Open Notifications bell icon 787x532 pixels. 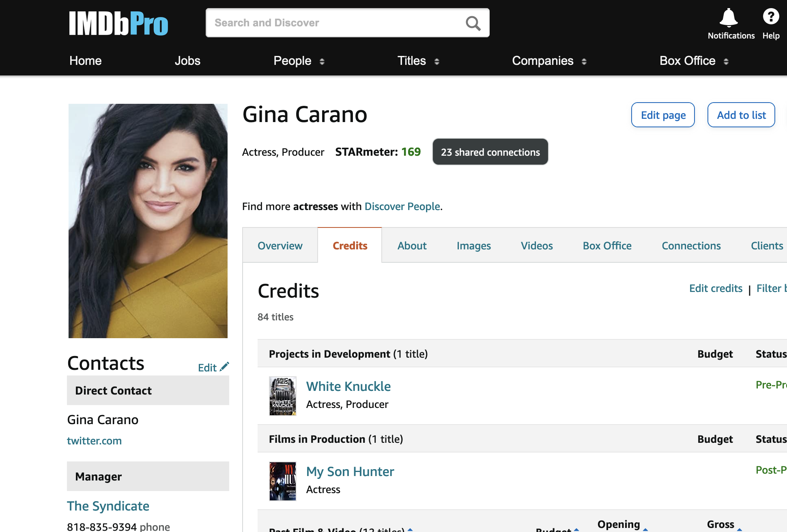click(x=729, y=17)
